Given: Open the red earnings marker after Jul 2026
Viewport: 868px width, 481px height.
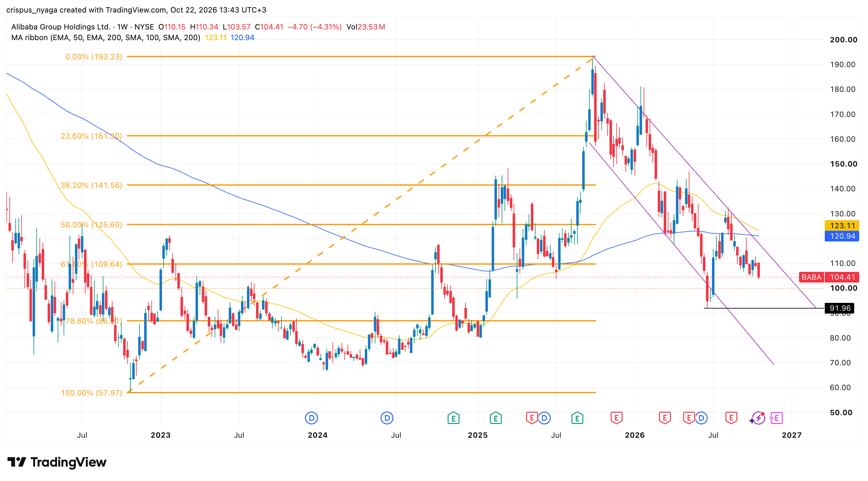Looking at the screenshot, I should [731, 418].
